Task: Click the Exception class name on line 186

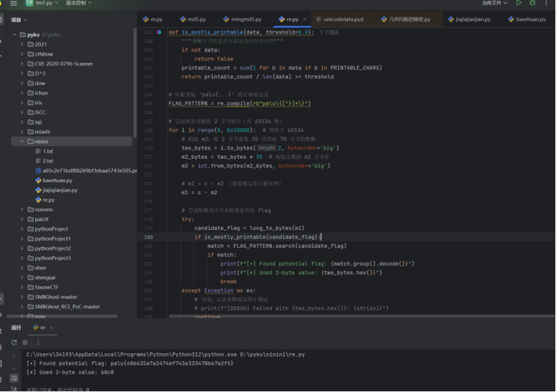Action: pos(218,291)
